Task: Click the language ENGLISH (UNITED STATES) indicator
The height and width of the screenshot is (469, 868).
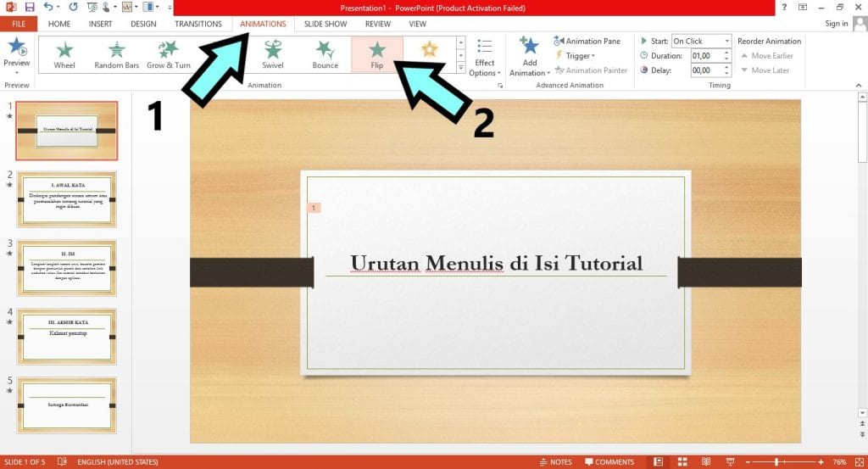Action: (x=118, y=462)
